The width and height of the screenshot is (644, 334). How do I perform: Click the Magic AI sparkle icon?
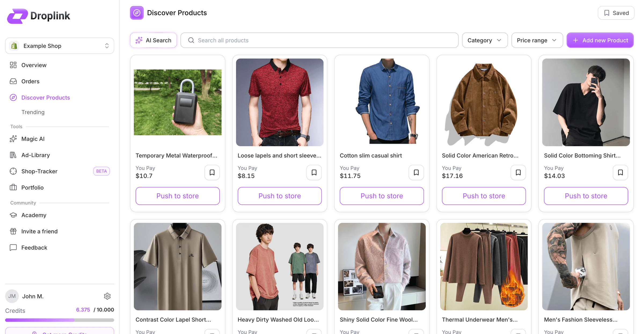point(13,139)
